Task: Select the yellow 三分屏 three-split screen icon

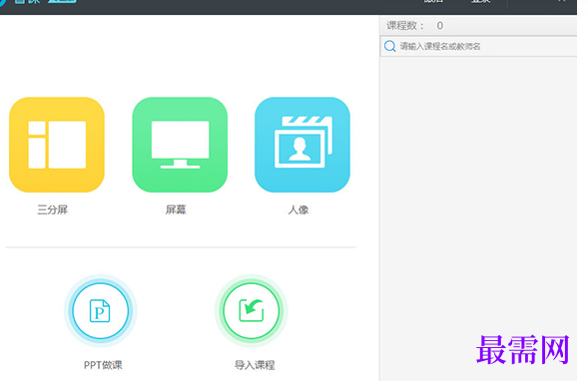Action: [x=57, y=145]
